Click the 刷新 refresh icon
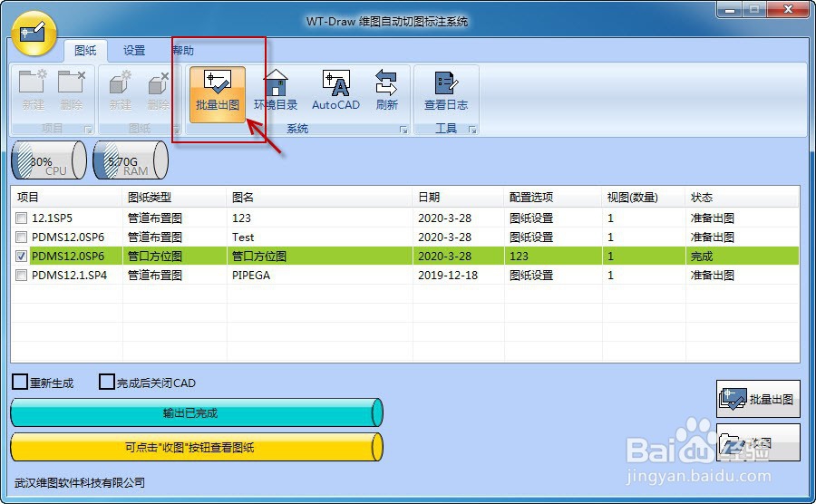Viewport: 816px width, 504px height. pyautogui.click(x=386, y=90)
